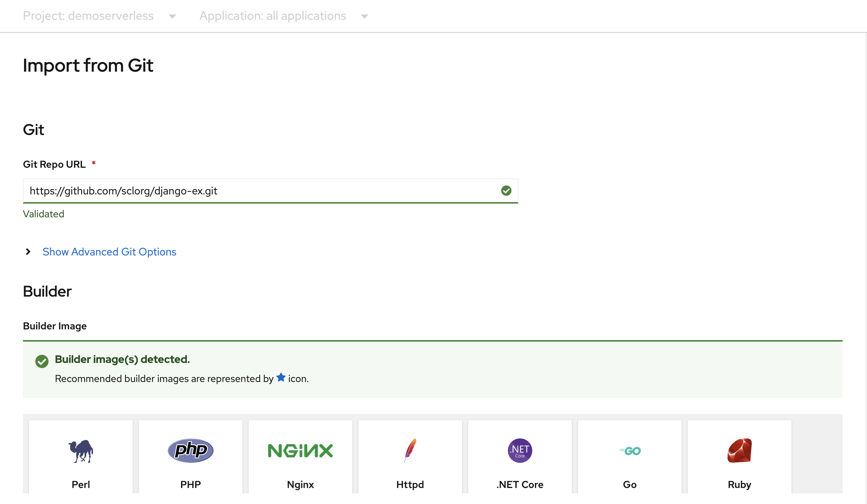Select the Nginx builder image icon
Viewport: 867px width, 504px height.
(300, 451)
